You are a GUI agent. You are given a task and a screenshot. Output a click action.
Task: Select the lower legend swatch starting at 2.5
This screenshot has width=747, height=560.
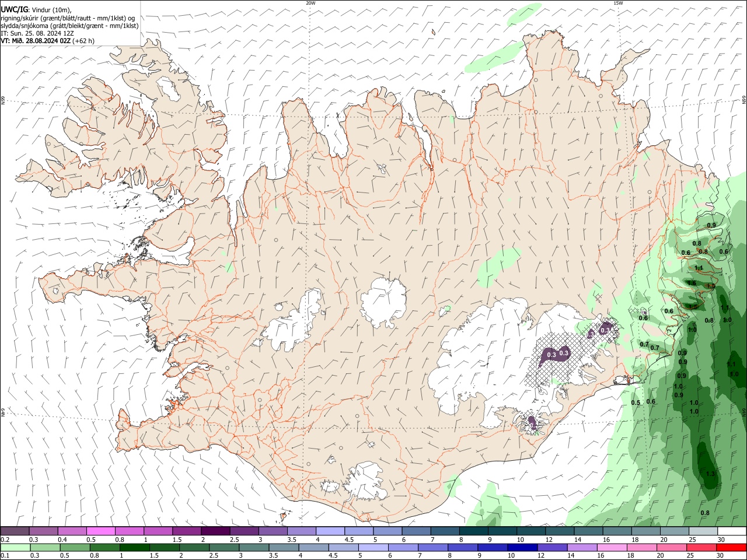coord(224,547)
